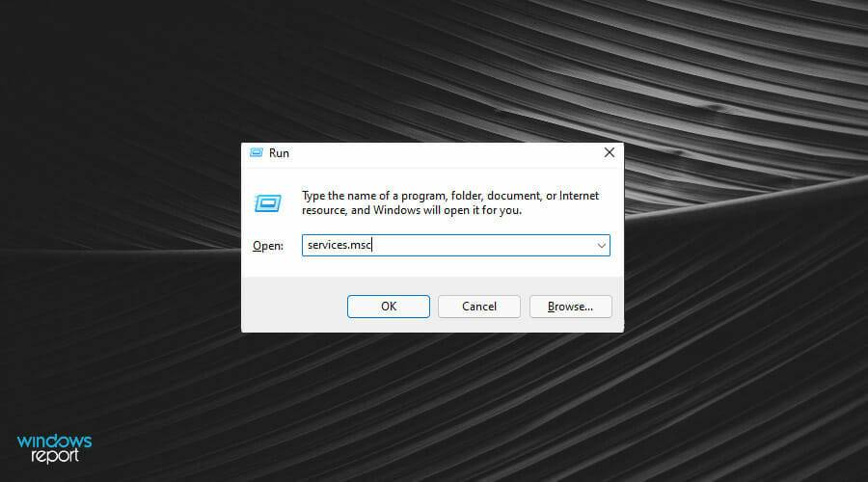Screen dimensions: 868x482
Task: Open file picker with Browse button
Action: [x=570, y=307]
